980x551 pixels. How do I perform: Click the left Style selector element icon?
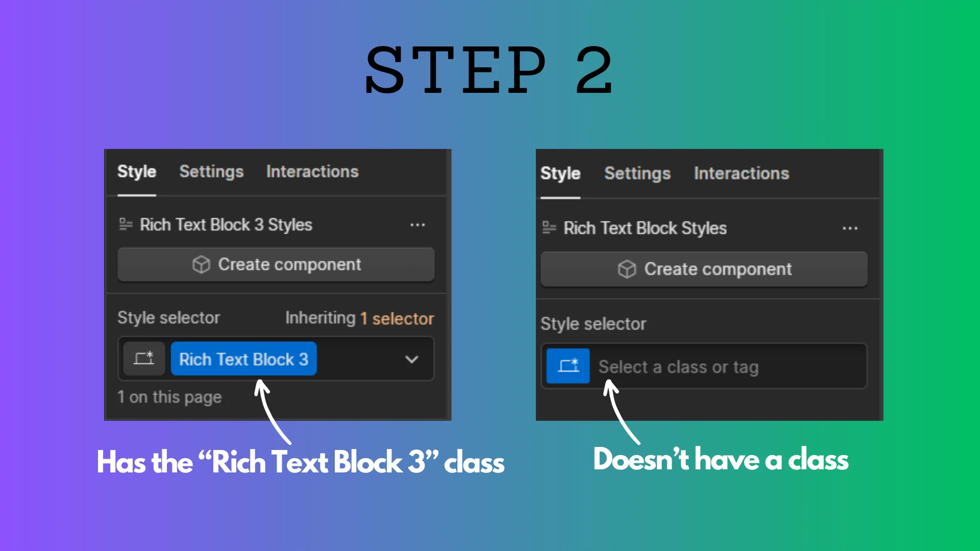[143, 359]
